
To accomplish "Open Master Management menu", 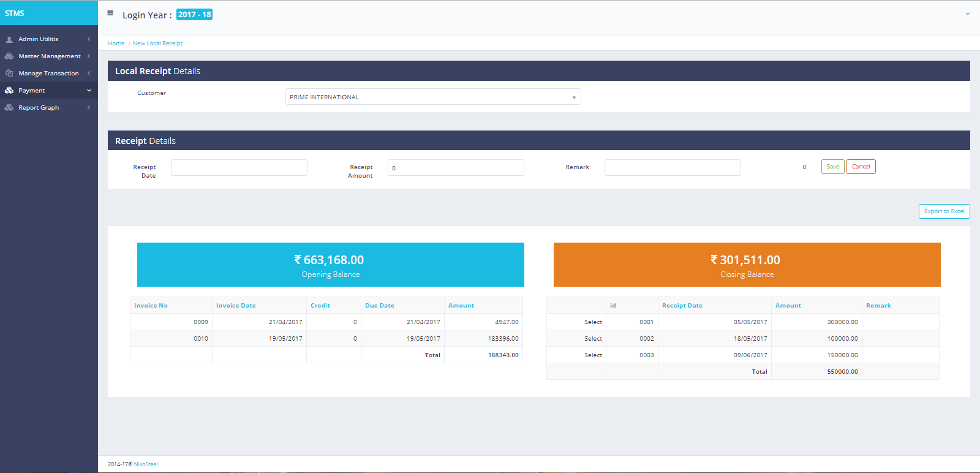I will point(49,56).
